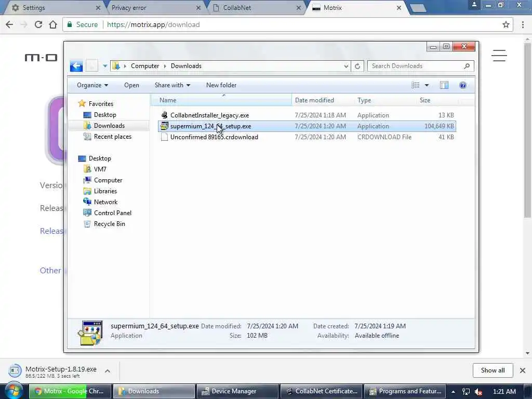The image size is (532, 399).
Task: Click the Chrome profile icon
Action: [474, 4]
